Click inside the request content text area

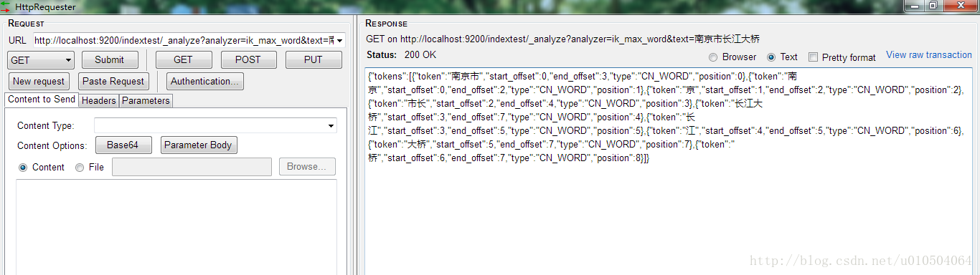(176, 226)
